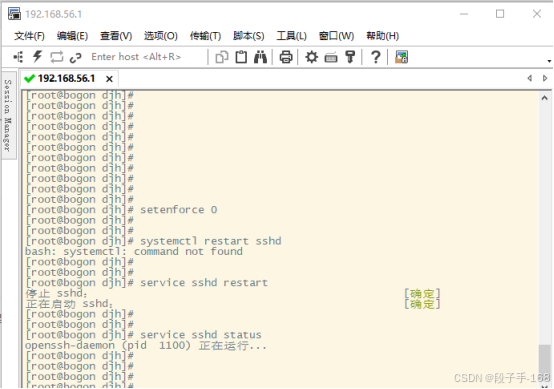Open the 传输(T) menu
Screen dimensions: 554x389
pos(205,36)
